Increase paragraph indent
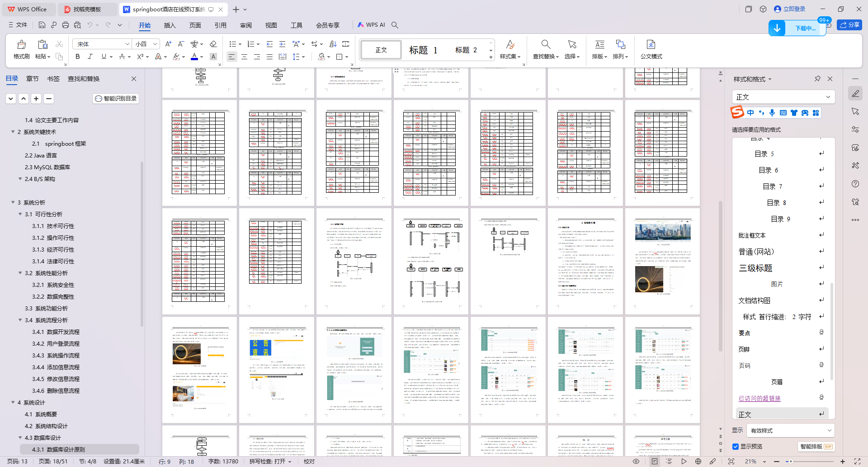Viewport: 868px width, 467px height. 282,44
